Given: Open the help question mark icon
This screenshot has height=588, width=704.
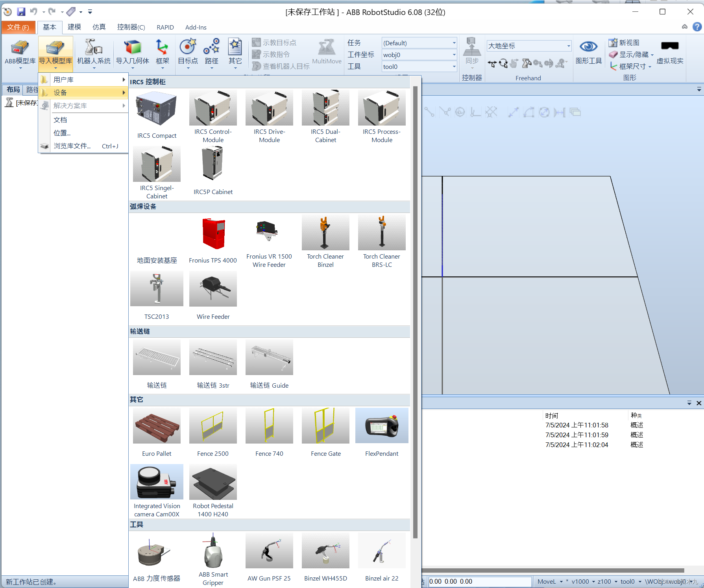Looking at the screenshot, I should click(697, 27).
